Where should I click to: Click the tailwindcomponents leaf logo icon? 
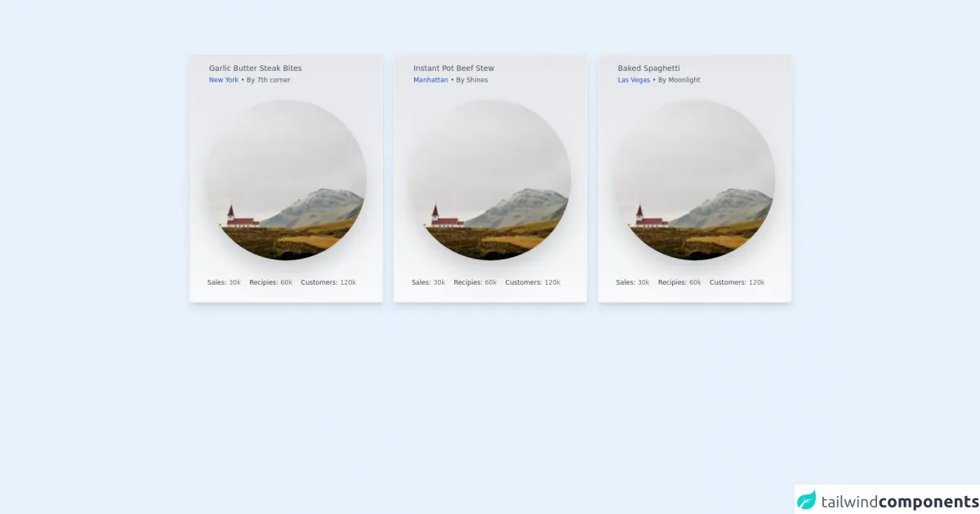807,500
